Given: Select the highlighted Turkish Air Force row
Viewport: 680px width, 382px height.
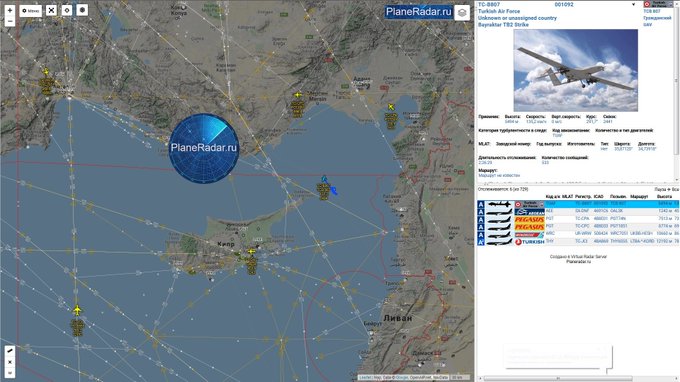Looking at the screenshot, I should [x=578, y=204].
